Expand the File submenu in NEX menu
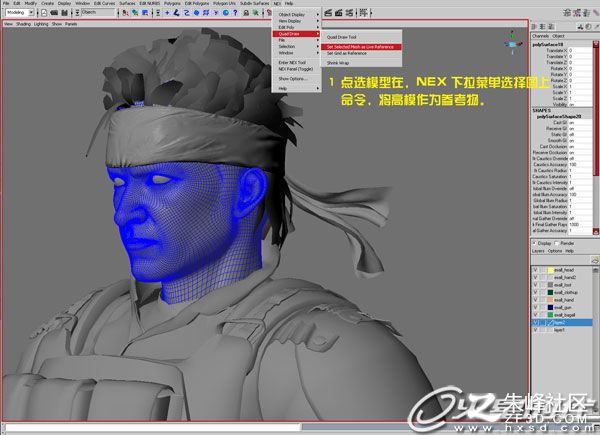This screenshot has height=435, width=600. pyautogui.click(x=297, y=40)
